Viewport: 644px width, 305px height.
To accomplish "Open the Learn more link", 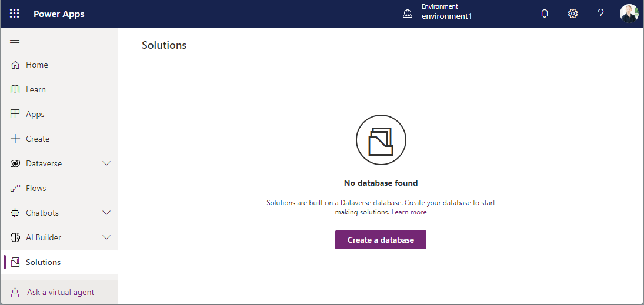I will click(x=409, y=212).
